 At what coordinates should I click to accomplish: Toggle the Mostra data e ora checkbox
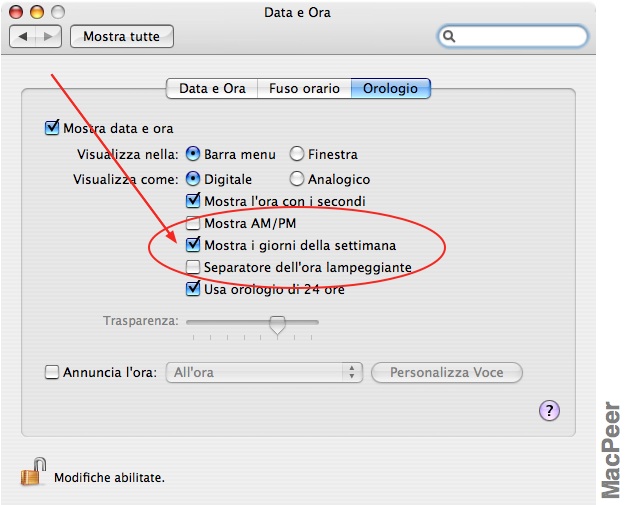[x=52, y=128]
